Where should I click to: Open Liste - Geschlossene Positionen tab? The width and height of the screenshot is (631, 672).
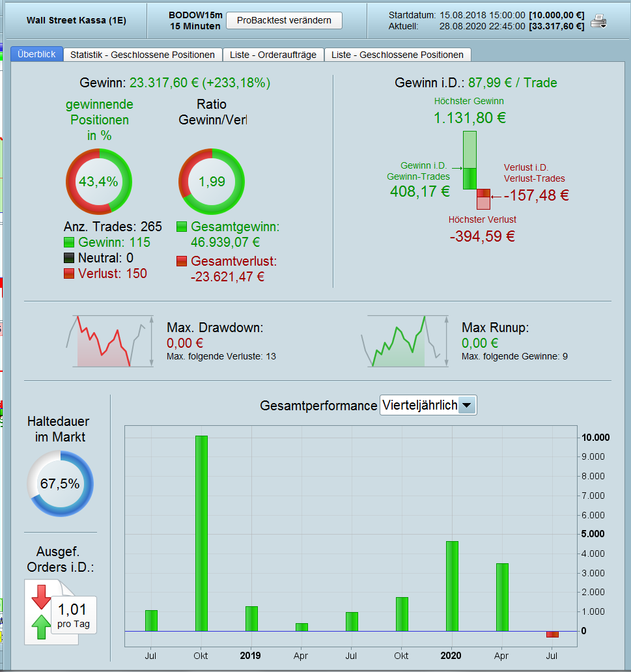pyautogui.click(x=397, y=55)
